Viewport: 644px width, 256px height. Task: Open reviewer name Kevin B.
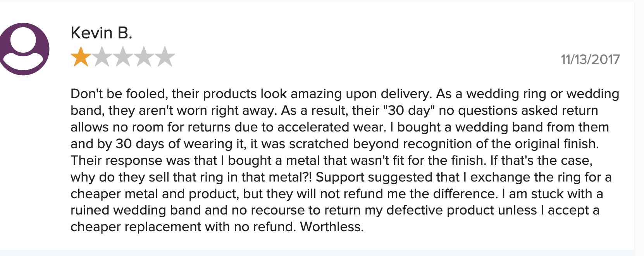coord(102,33)
